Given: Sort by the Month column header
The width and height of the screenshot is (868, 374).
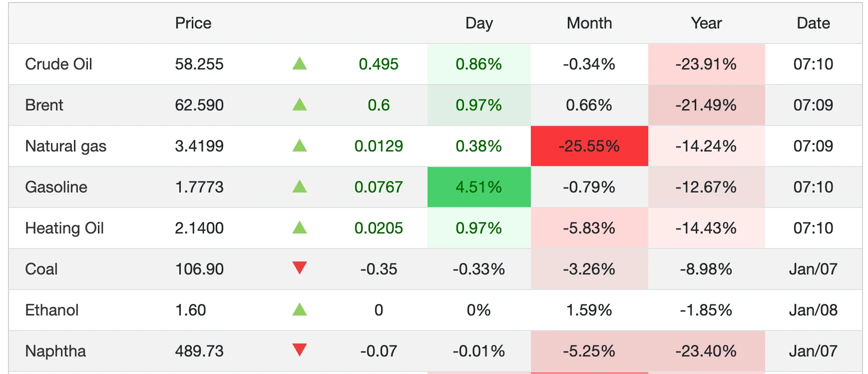Looking at the screenshot, I should pyautogui.click(x=589, y=23).
